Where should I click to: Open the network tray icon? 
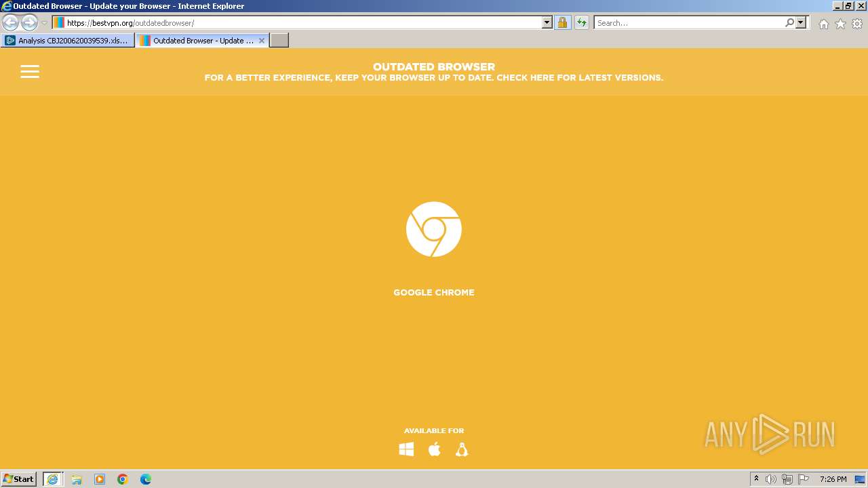tap(787, 479)
